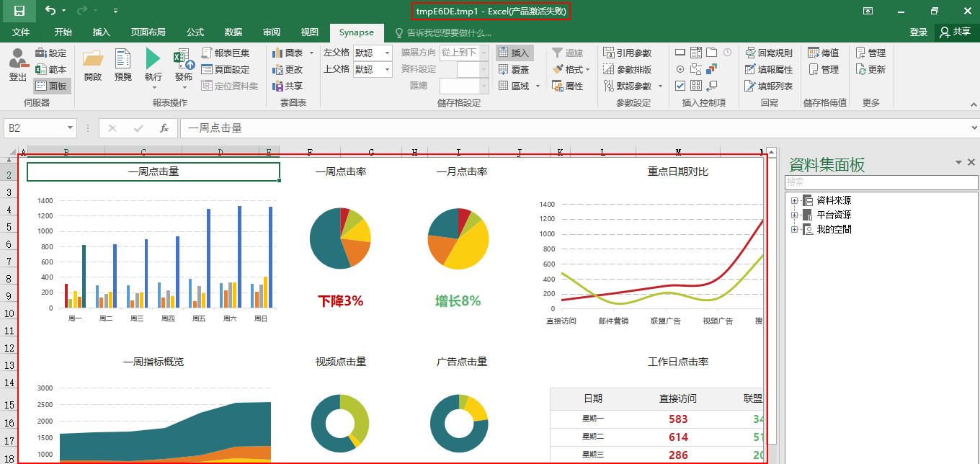The image size is (980, 464).
Task: Insert a radio button control from the ribbon
Action: [x=680, y=69]
